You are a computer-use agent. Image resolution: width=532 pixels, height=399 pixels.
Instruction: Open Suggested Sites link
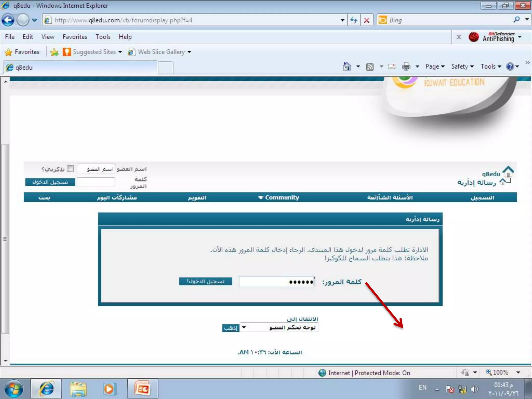(92, 52)
